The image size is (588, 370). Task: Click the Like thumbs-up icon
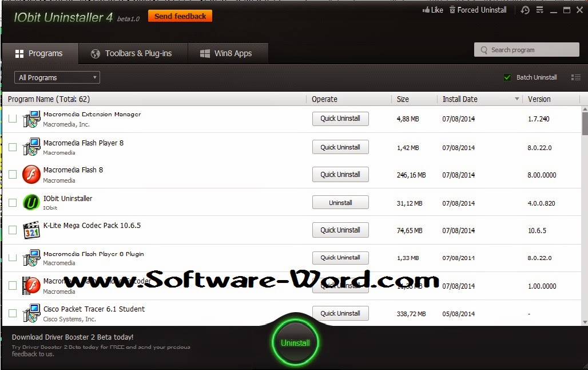426,10
